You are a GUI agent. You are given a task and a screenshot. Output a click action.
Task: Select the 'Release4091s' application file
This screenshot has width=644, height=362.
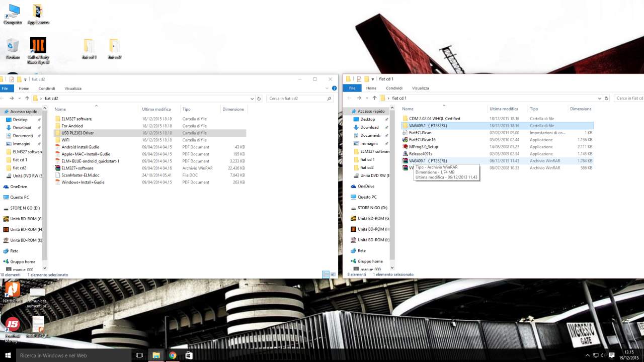point(497,154)
